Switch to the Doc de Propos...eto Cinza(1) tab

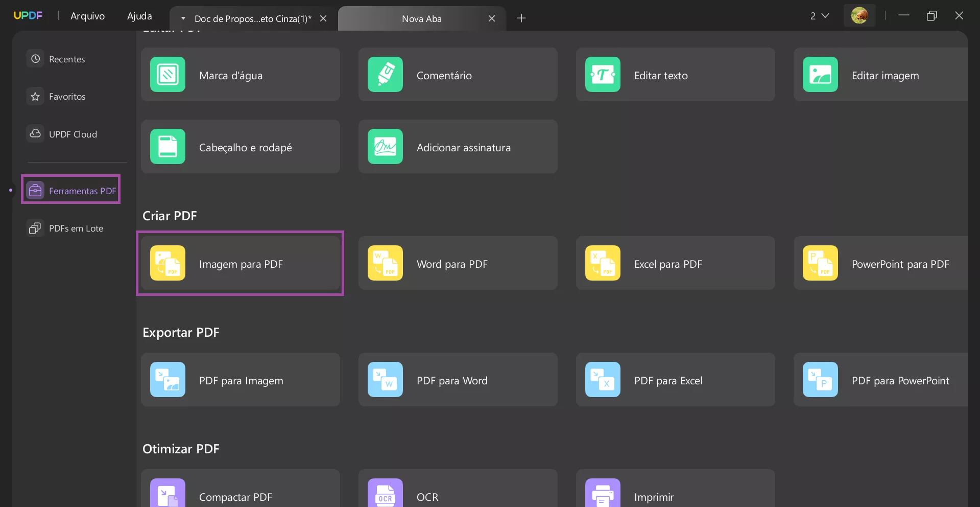(253, 19)
